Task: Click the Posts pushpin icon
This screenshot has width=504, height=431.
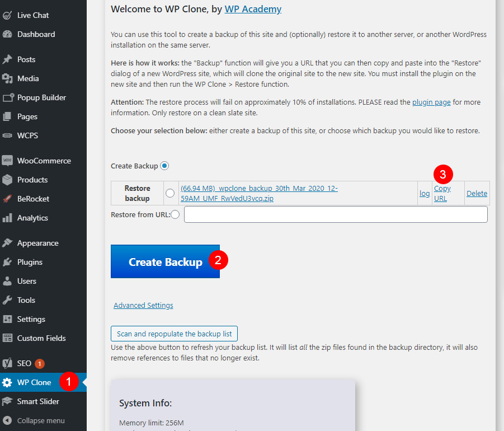Action: [7, 59]
